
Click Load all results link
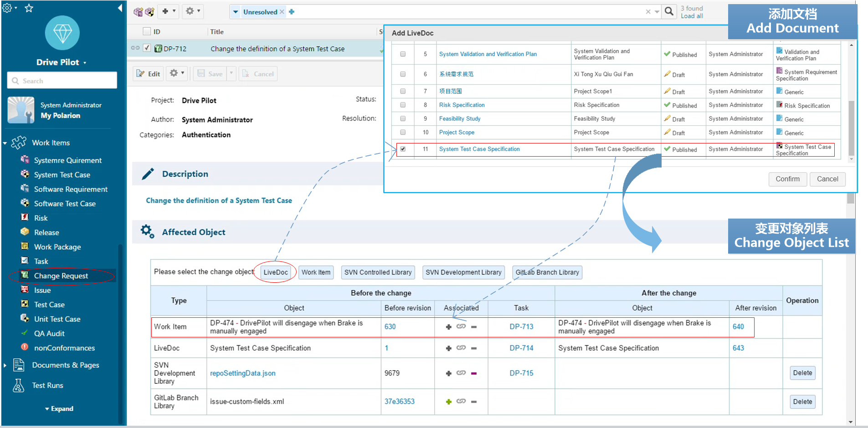point(692,16)
